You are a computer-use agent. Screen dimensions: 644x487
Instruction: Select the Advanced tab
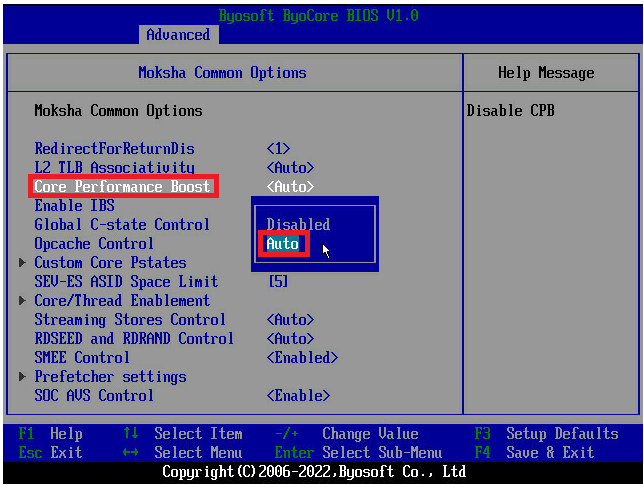coord(179,34)
